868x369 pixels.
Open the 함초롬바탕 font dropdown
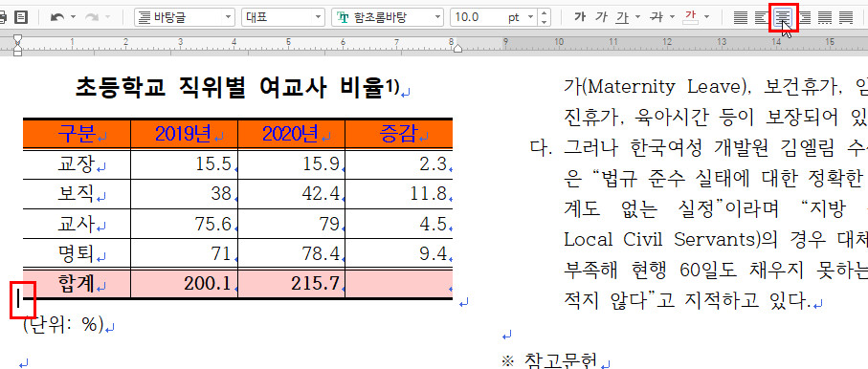pyautogui.click(x=388, y=17)
